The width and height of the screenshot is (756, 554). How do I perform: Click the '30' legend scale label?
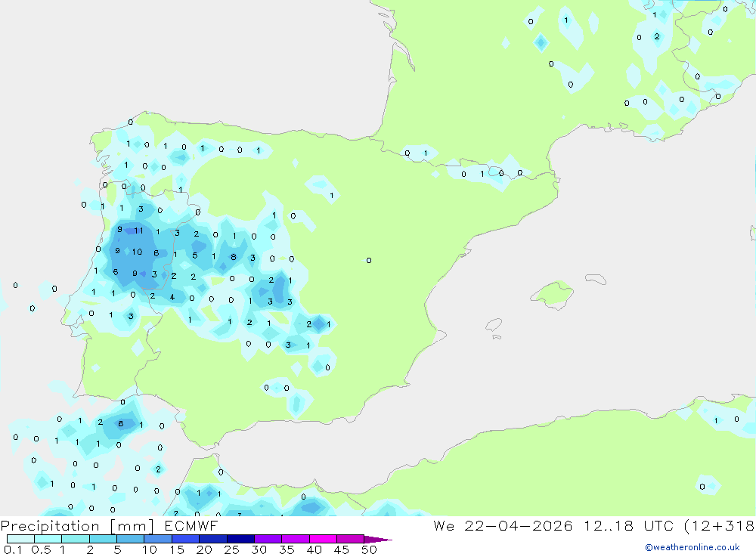coord(259,549)
